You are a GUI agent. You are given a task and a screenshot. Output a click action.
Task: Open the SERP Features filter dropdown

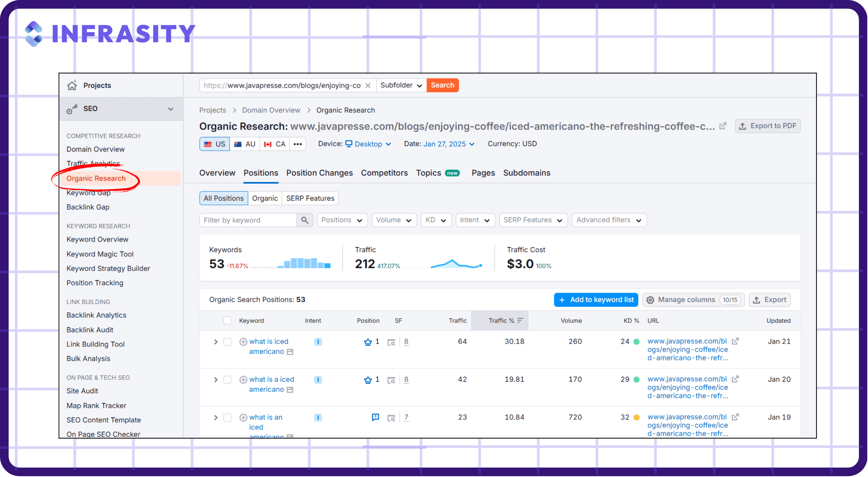coord(533,220)
